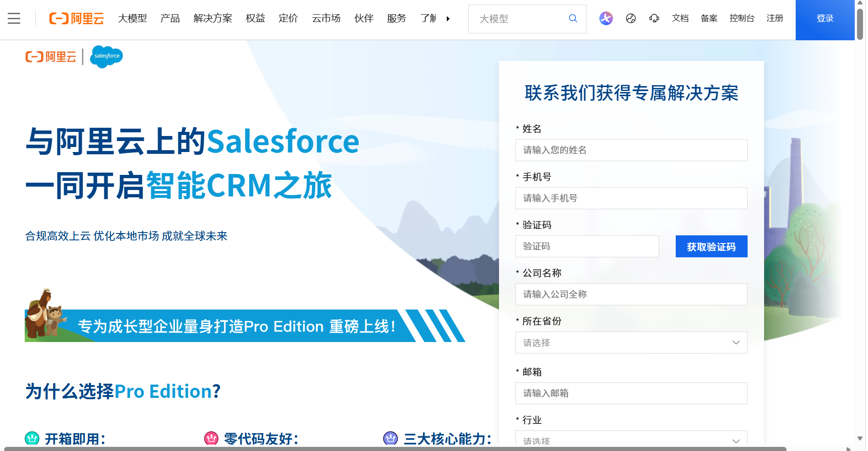Image resolution: width=868 pixels, height=451 pixels.
Task: Open the hamburger menu icon
Action: [14, 18]
